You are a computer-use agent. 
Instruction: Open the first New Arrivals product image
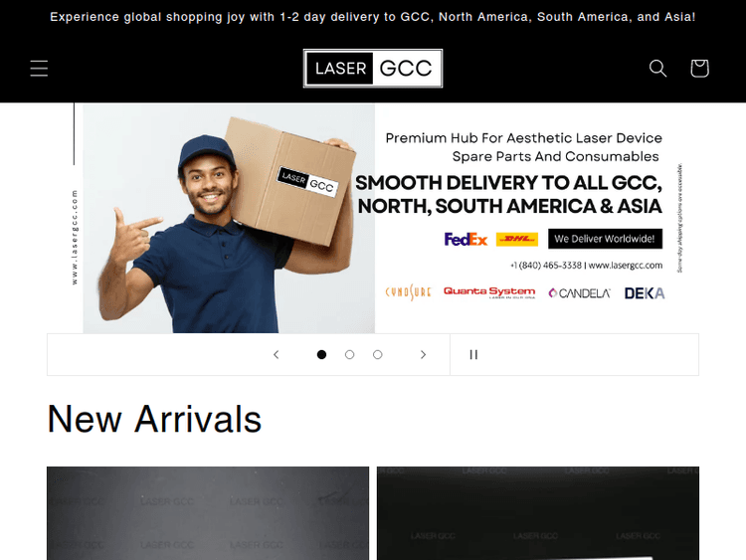click(208, 513)
